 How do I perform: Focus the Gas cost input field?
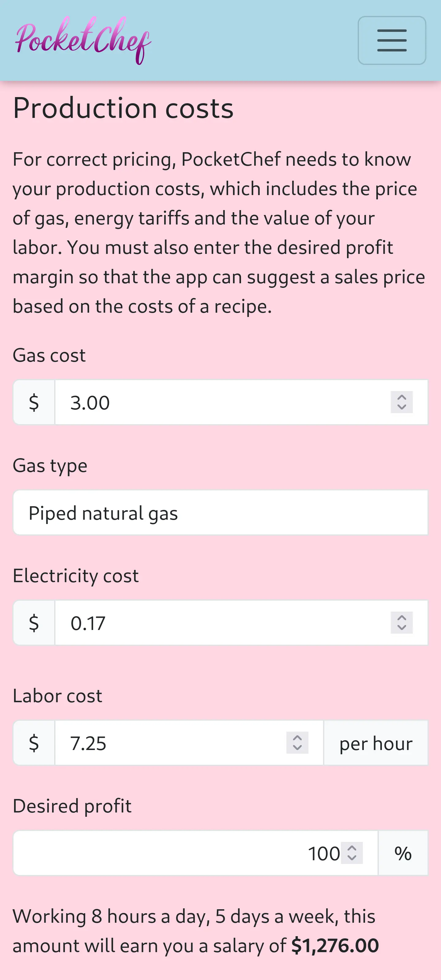pos(221,402)
